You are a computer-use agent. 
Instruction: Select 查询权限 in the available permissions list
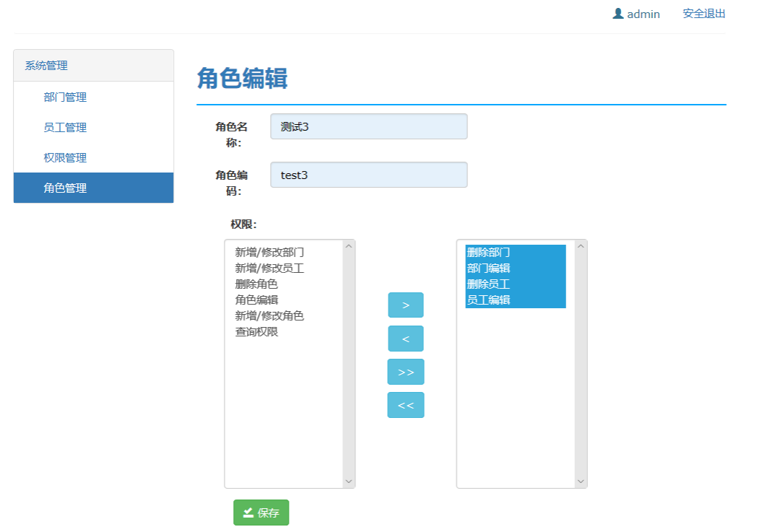point(255,332)
